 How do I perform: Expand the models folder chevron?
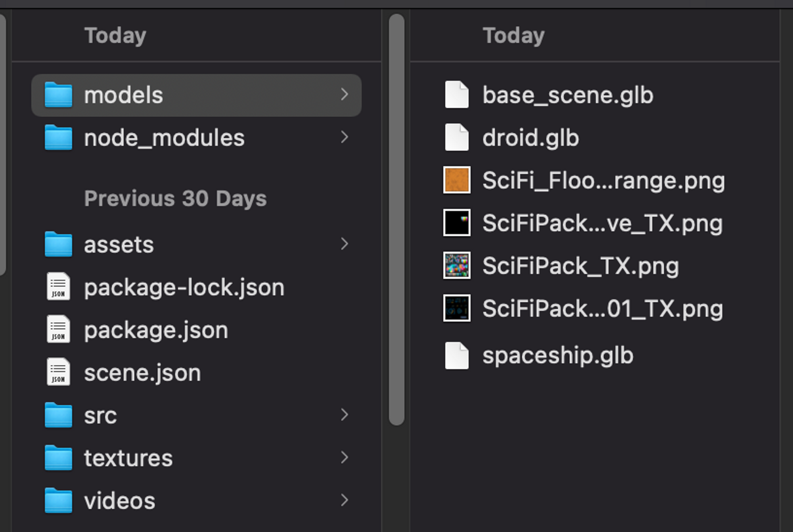point(344,94)
